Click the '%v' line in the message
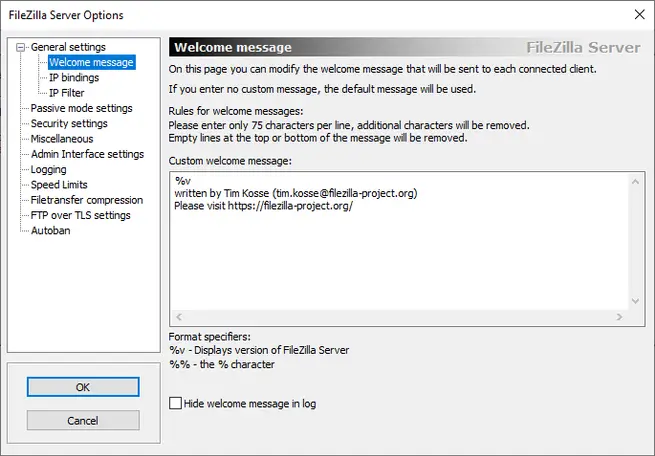The width and height of the screenshot is (655, 456). coord(183,181)
